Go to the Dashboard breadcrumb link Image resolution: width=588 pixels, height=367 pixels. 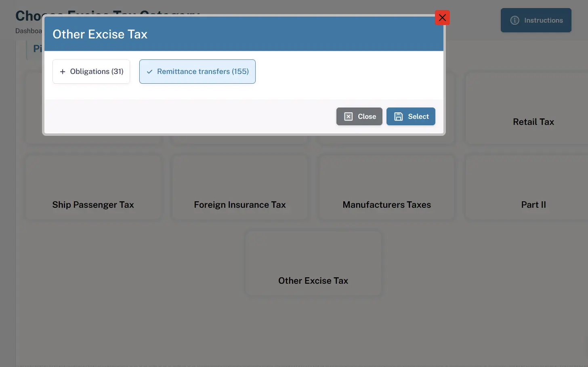28,31
